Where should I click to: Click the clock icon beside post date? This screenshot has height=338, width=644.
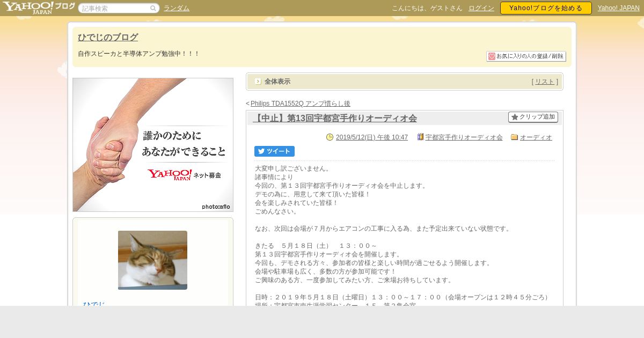(x=330, y=137)
